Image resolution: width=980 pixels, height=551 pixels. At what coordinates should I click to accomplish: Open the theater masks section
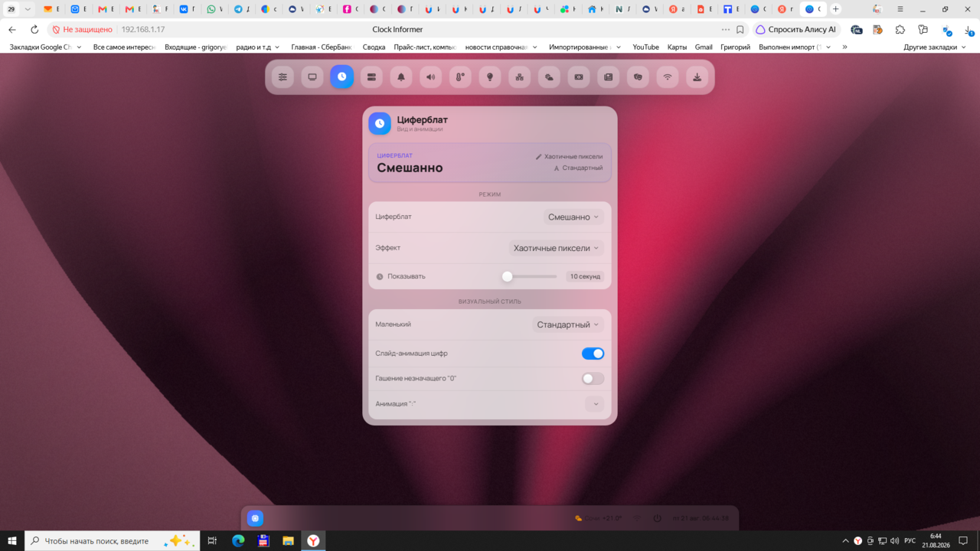638,77
